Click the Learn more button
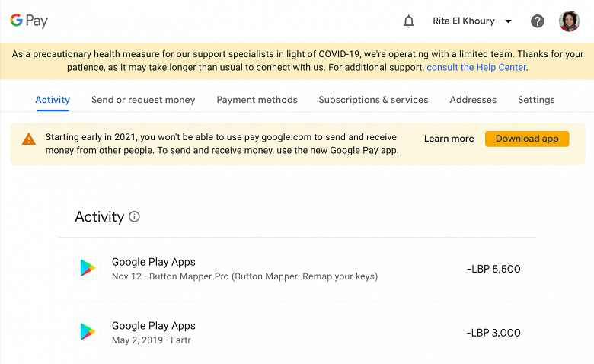Viewport: 594px width, 364px height. coord(449,139)
